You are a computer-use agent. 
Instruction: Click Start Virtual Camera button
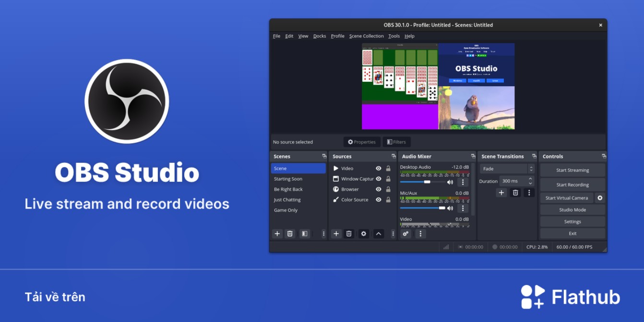tap(567, 198)
